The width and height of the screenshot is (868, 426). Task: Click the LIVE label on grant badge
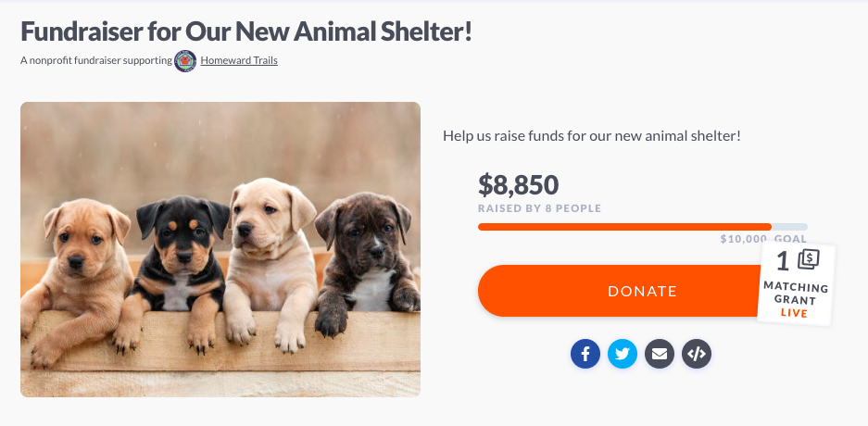(795, 313)
